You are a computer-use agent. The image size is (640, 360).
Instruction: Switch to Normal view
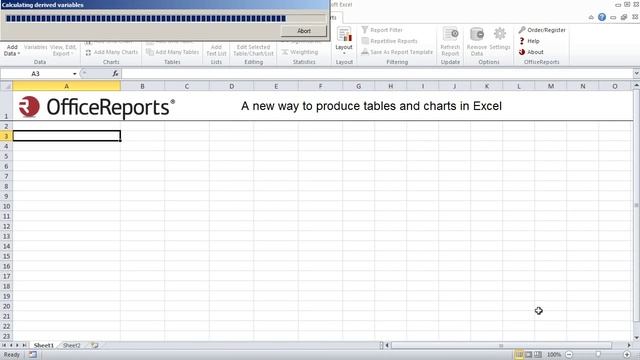(519, 354)
